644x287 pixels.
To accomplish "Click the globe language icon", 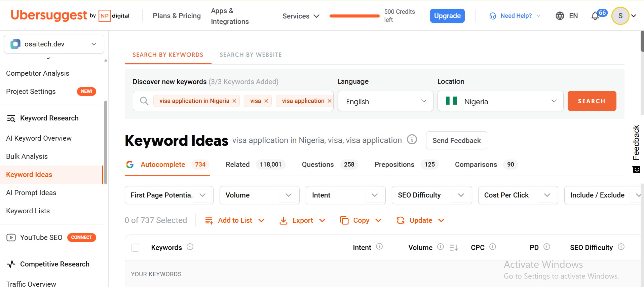I will (x=560, y=16).
